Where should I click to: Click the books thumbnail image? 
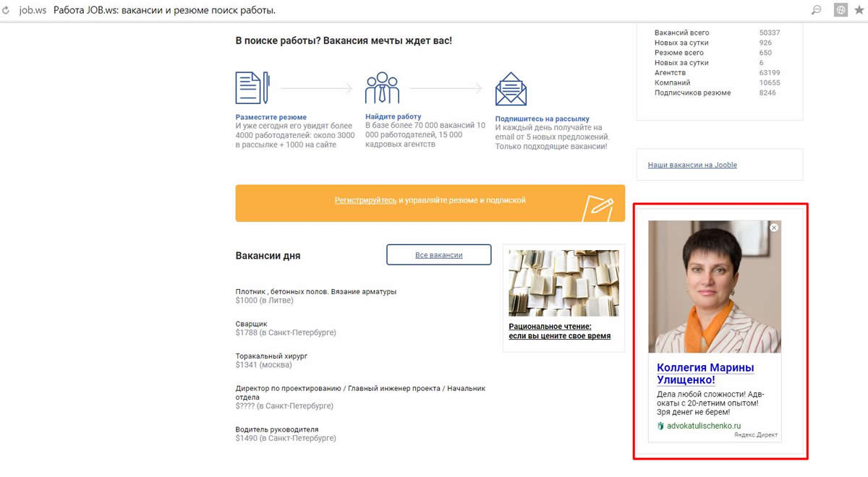pyautogui.click(x=563, y=283)
